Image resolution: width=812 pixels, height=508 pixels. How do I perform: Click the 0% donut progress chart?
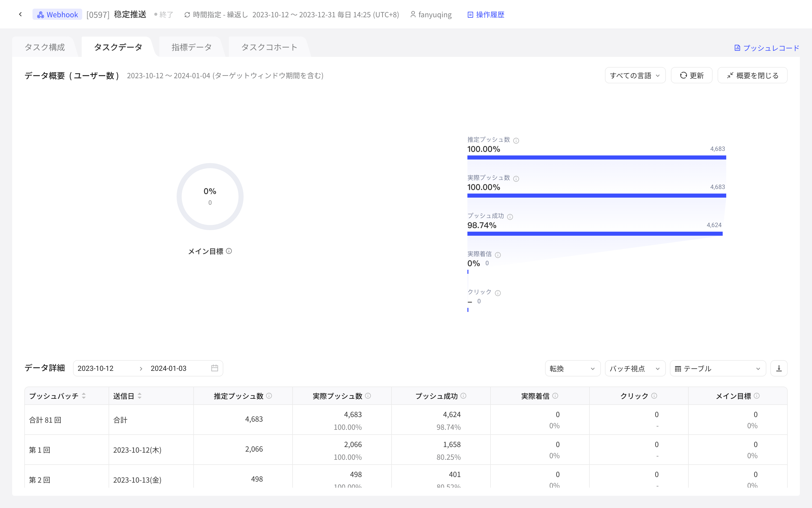(210, 197)
